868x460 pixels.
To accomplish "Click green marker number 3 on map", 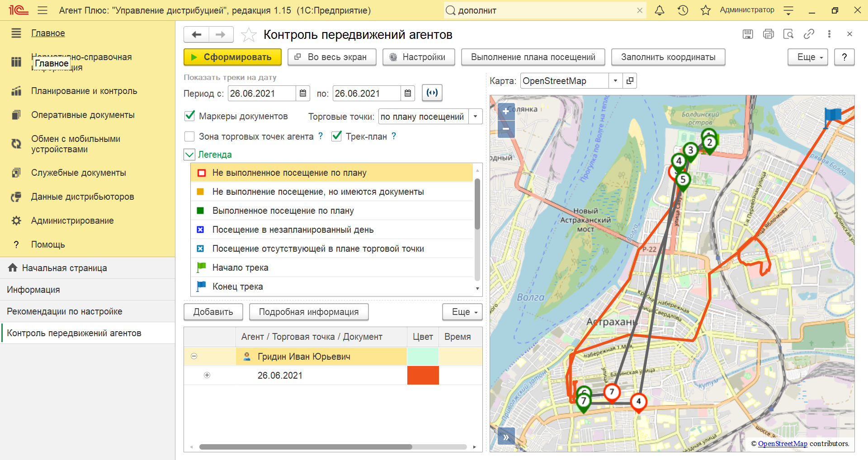I will (x=690, y=152).
